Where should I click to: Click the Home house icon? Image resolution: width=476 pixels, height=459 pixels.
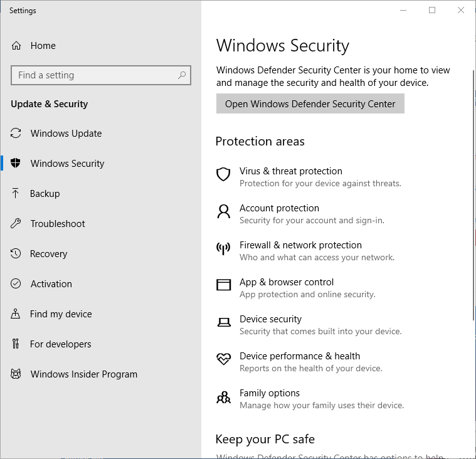pos(16,46)
